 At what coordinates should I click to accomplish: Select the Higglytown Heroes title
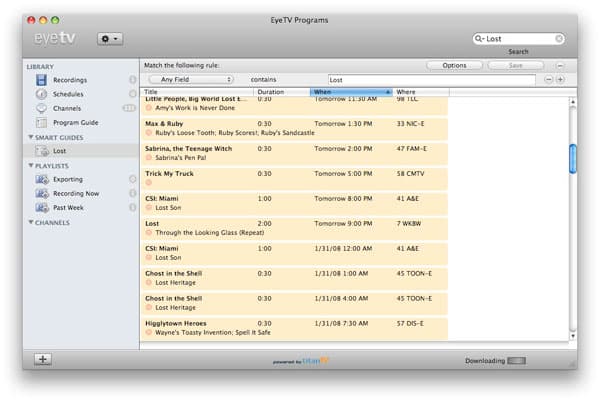[176, 323]
